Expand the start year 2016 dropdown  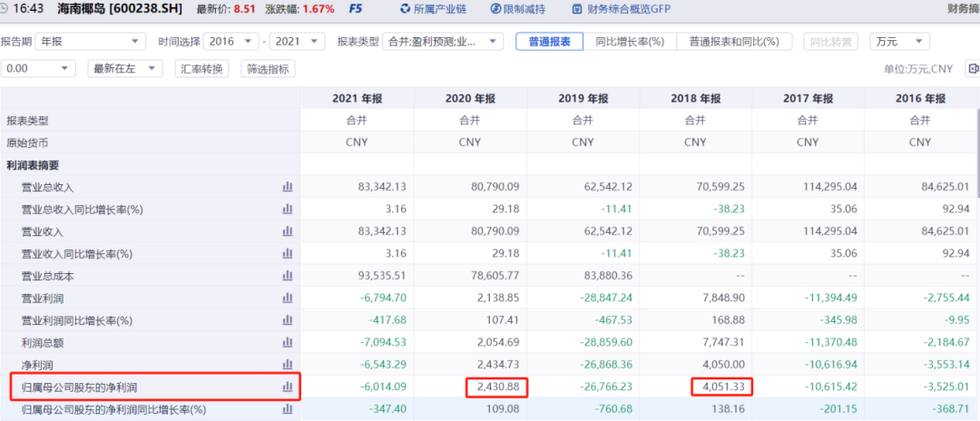[231, 42]
